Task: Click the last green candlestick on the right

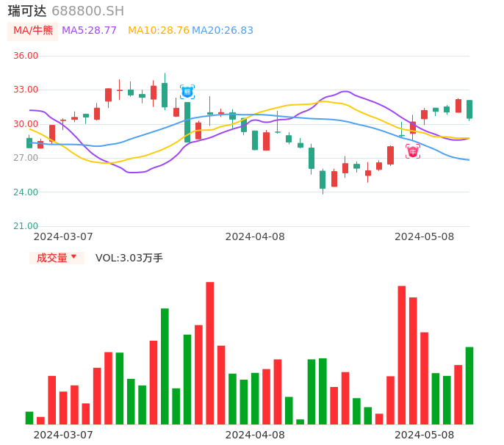Action: click(x=469, y=109)
